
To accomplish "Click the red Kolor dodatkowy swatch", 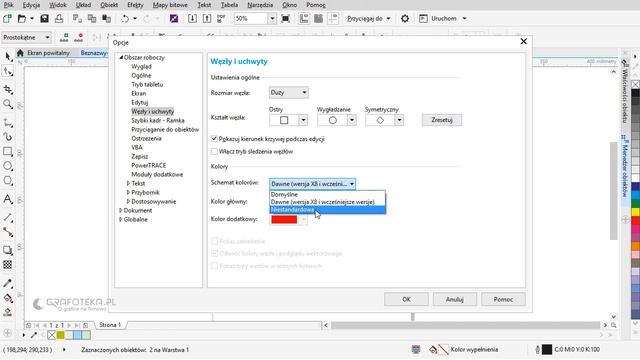I will coord(284,220).
